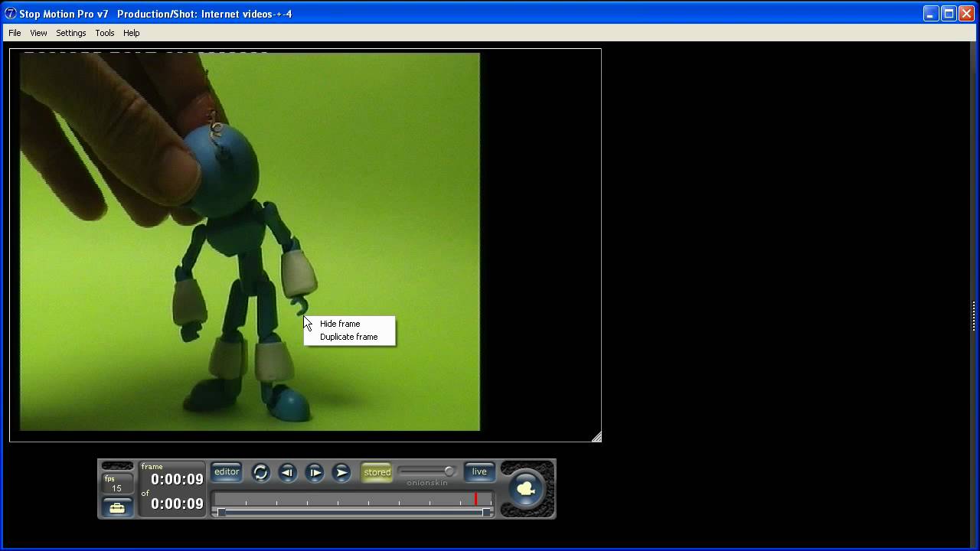The width and height of the screenshot is (980, 551).
Task: Open the Help menu
Action: [132, 33]
